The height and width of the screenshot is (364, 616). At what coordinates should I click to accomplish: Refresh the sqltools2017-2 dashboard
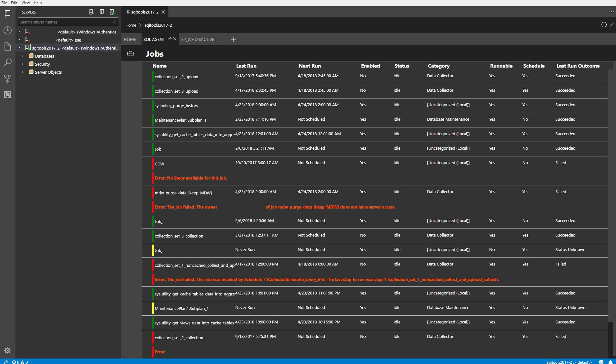pos(604,25)
